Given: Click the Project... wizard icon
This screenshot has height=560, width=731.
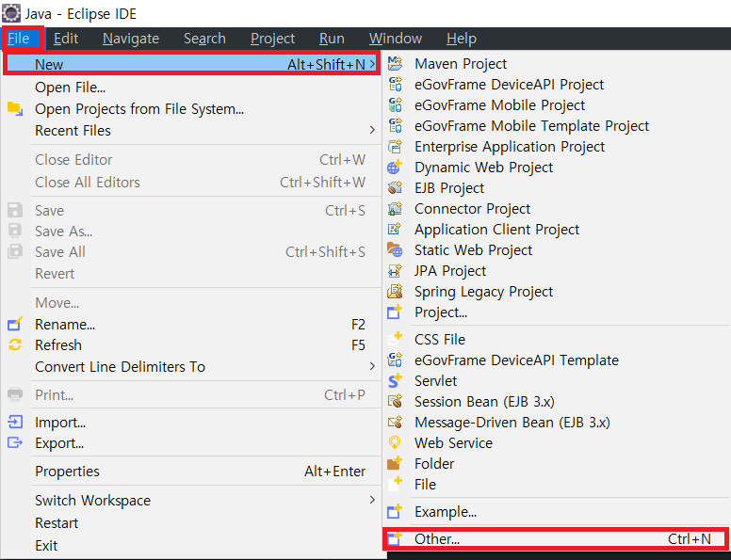Looking at the screenshot, I should [x=395, y=312].
